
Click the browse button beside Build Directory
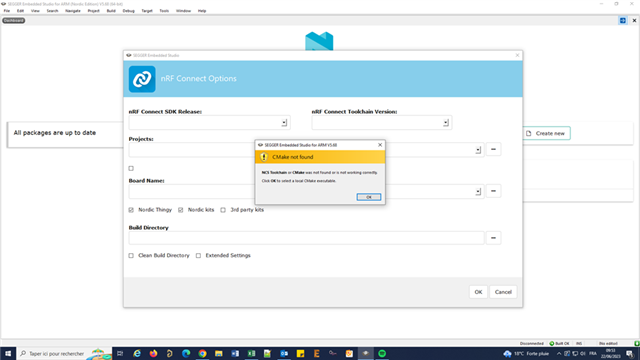(493, 238)
